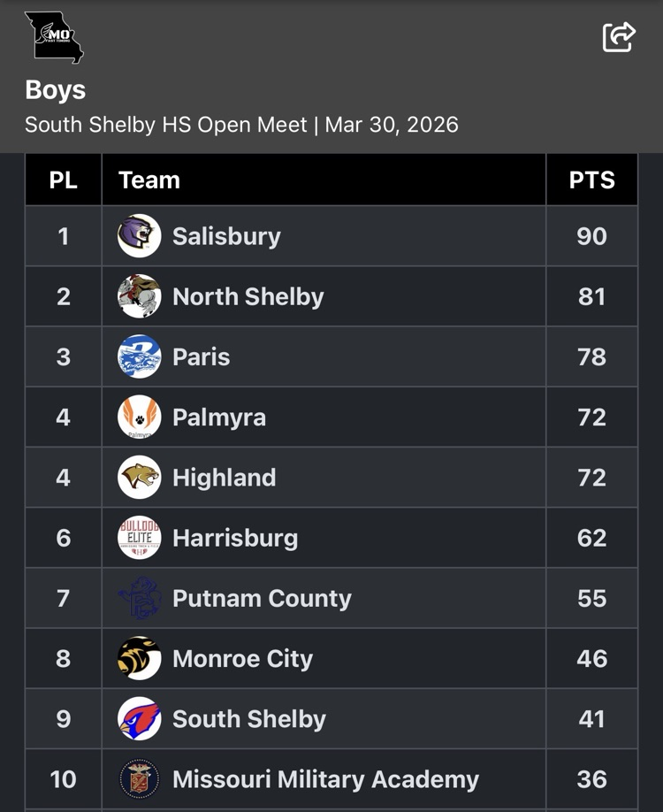Tap the Putnam County team logo
The height and width of the screenshot is (812, 663).
[x=140, y=598]
